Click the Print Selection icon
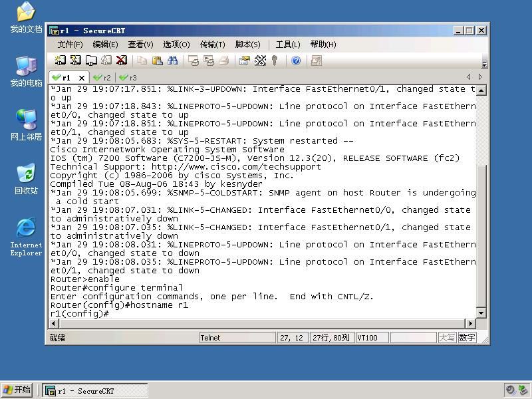Screen dimensions: 532x399 (x=209, y=61)
